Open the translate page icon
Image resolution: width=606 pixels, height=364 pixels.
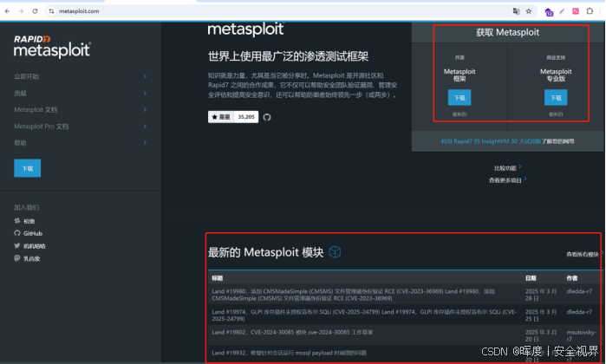tap(516, 11)
